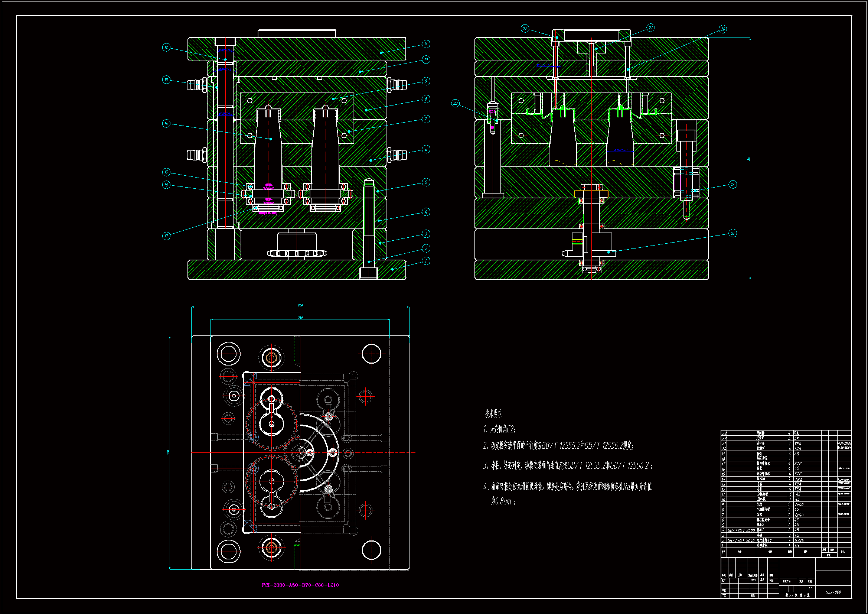Click the 230 dimension text
This screenshot has height=614, width=868.
(300, 318)
